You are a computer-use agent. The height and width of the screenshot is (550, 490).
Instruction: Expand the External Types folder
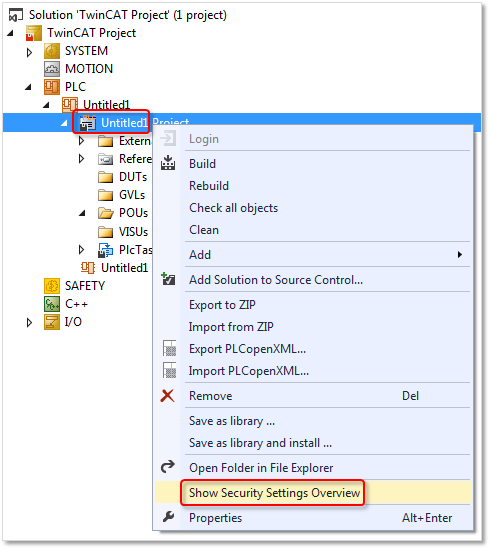coord(82,141)
